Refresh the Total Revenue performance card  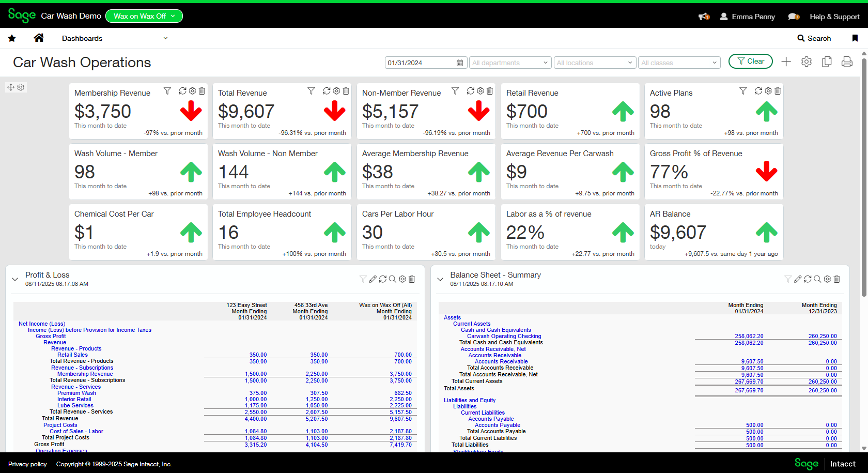(x=326, y=90)
